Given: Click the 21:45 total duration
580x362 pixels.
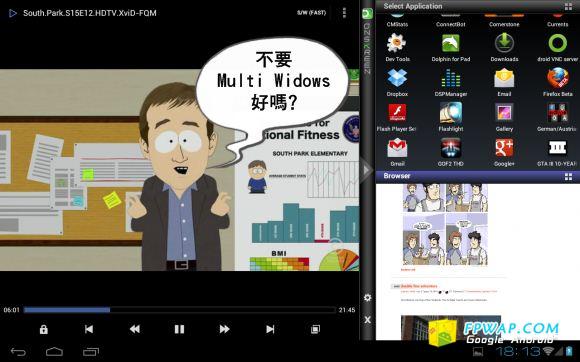Looking at the screenshot, I should pos(347,310).
